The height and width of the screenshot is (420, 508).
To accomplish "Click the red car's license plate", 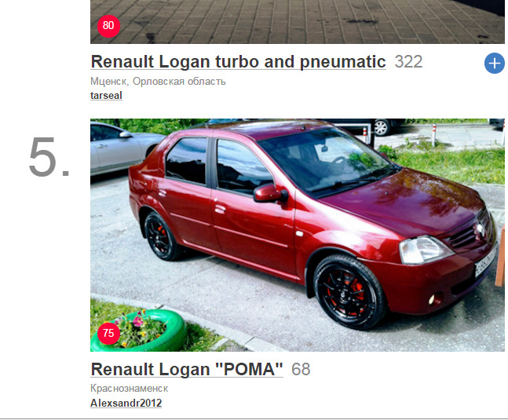I will pyautogui.click(x=486, y=261).
